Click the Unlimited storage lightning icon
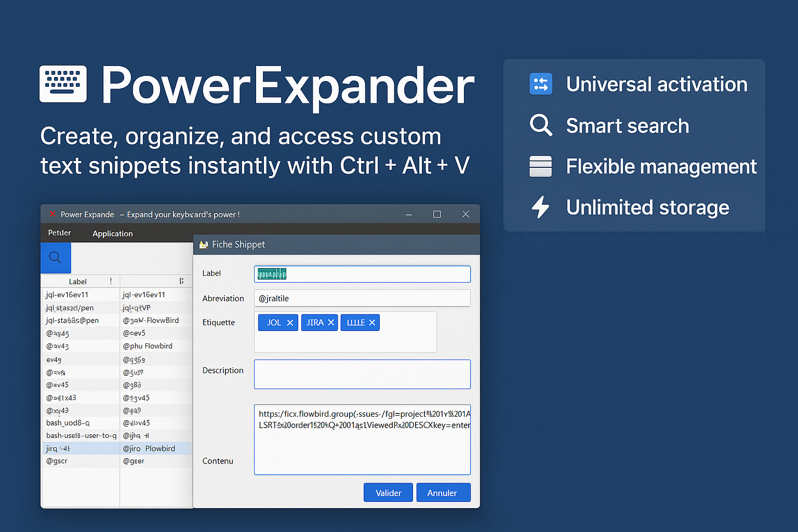Viewport: 798px width, 532px height. (540, 207)
